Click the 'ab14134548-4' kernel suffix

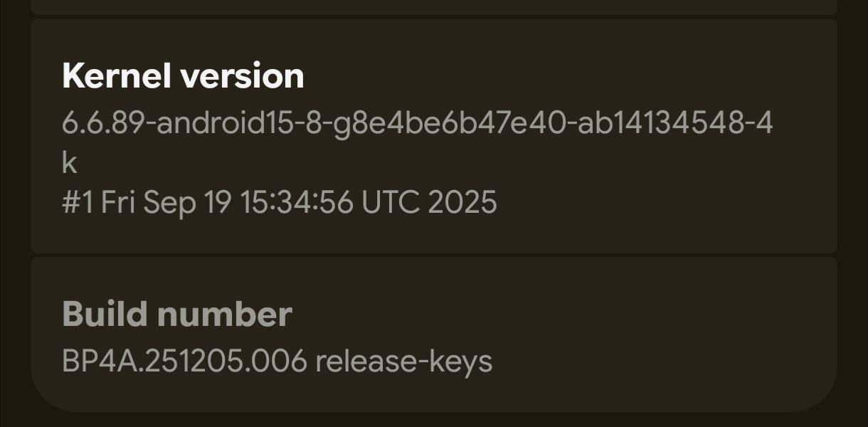(x=674, y=123)
